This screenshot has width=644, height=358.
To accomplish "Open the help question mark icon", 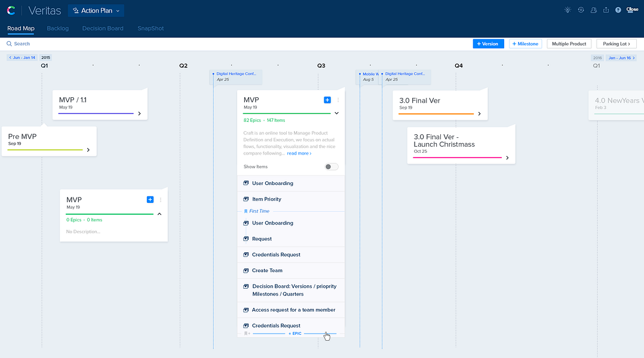I will coord(618,10).
